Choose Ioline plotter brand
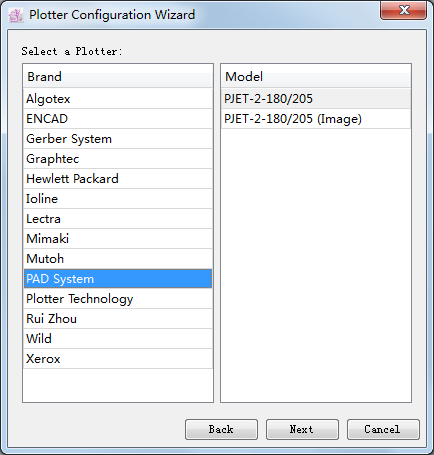Viewport: 434px width, 455px height. pos(118,199)
